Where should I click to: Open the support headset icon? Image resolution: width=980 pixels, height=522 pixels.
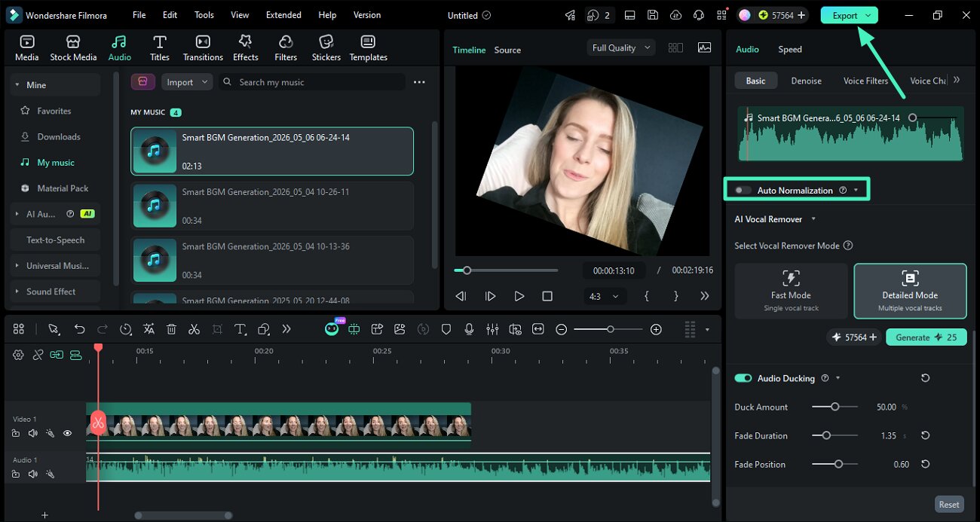[699, 15]
